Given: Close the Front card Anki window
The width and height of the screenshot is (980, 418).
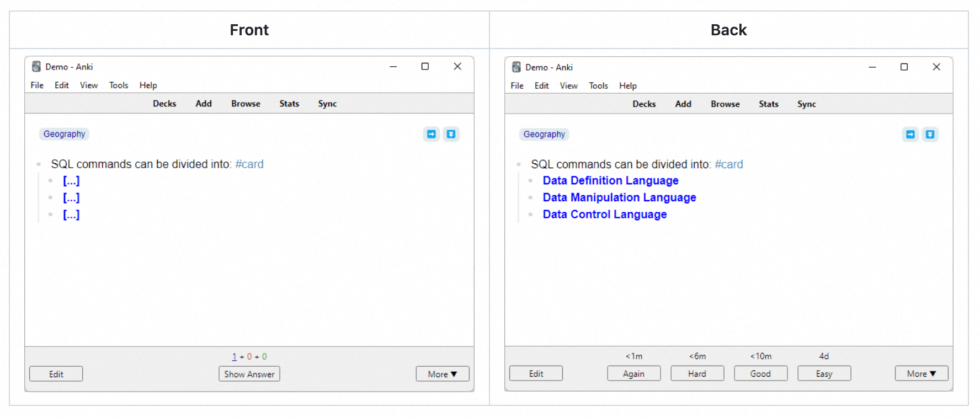Looking at the screenshot, I should (457, 67).
